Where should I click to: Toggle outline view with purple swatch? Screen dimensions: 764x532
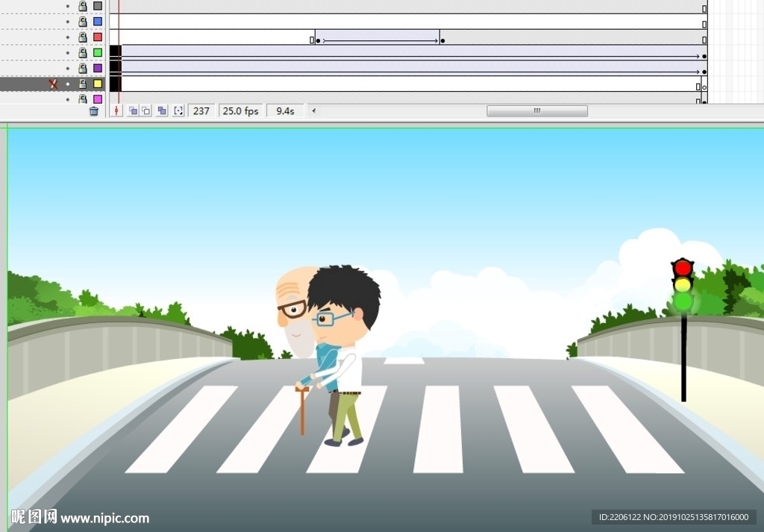[98, 68]
